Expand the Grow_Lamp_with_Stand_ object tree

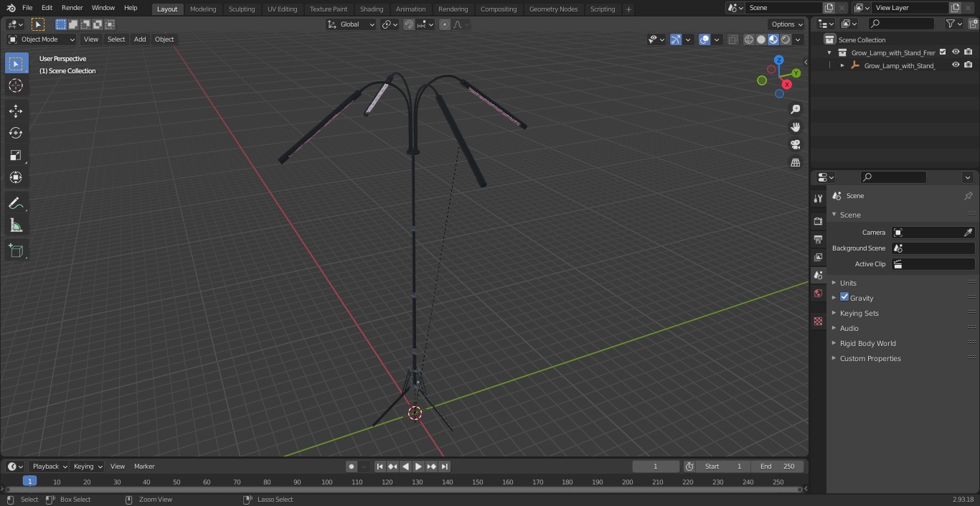(x=842, y=65)
